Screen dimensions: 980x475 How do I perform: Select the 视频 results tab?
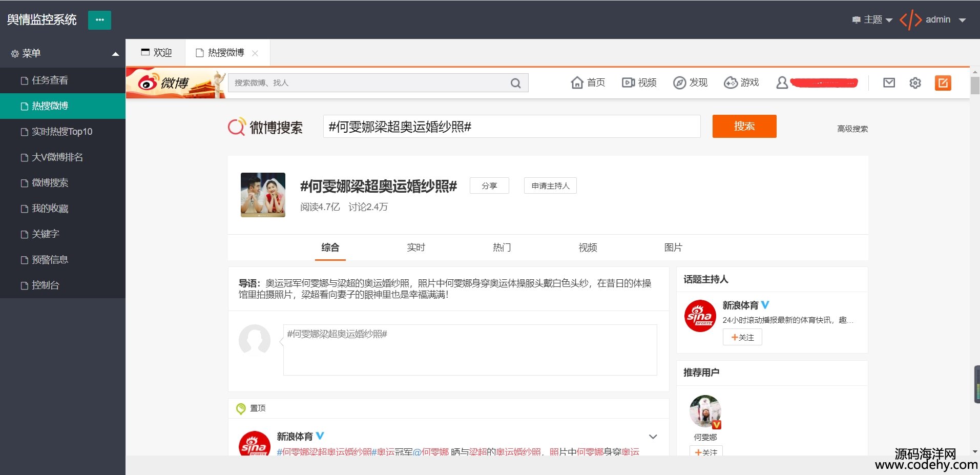tap(588, 247)
